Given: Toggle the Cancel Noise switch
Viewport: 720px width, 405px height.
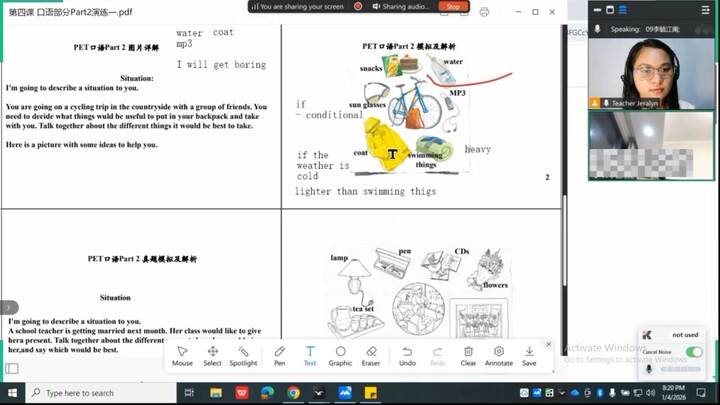Looking at the screenshot, I should coord(693,352).
